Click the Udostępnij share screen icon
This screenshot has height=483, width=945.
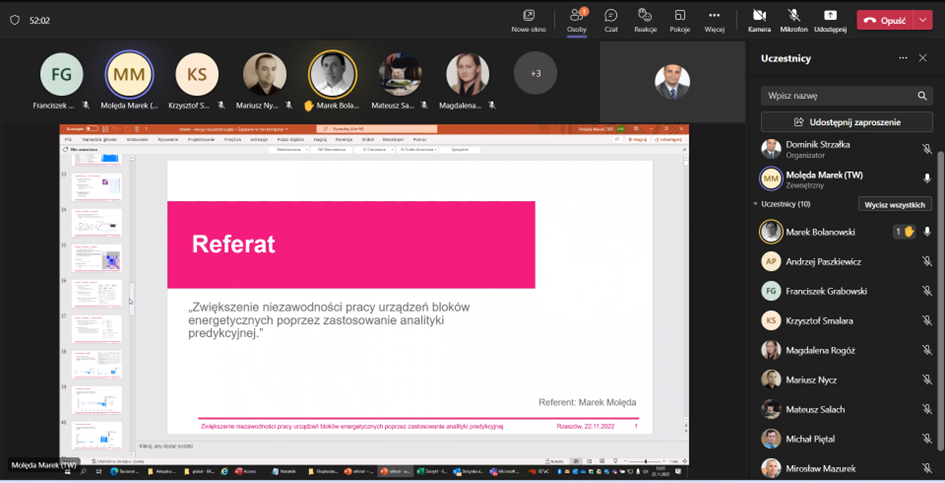[x=830, y=17]
